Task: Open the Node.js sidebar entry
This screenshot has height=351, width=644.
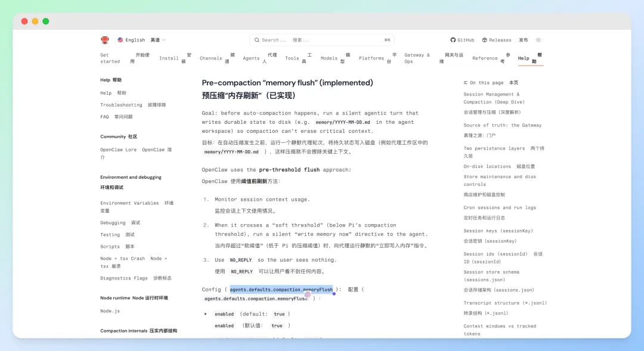Action: [110, 311]
